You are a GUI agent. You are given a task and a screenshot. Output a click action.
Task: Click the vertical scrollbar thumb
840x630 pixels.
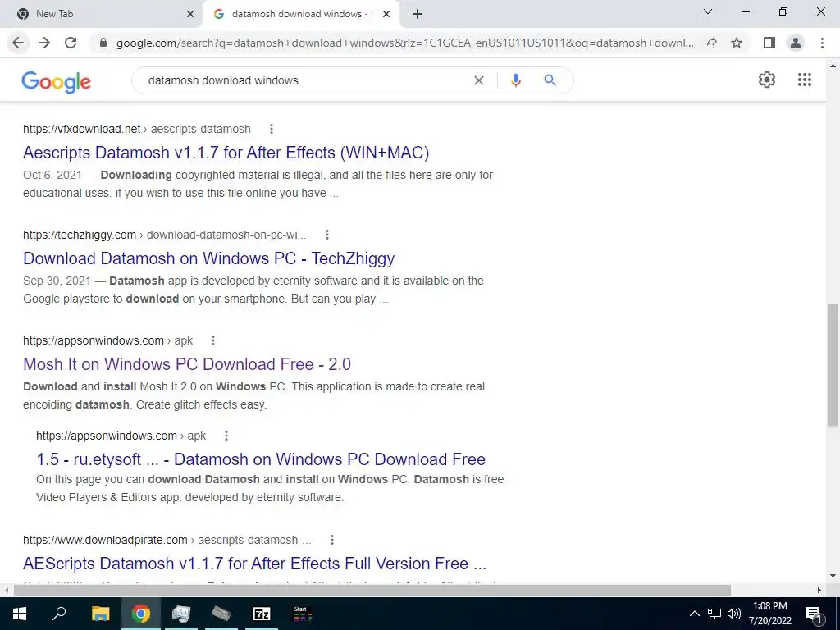tap(833, 364)
